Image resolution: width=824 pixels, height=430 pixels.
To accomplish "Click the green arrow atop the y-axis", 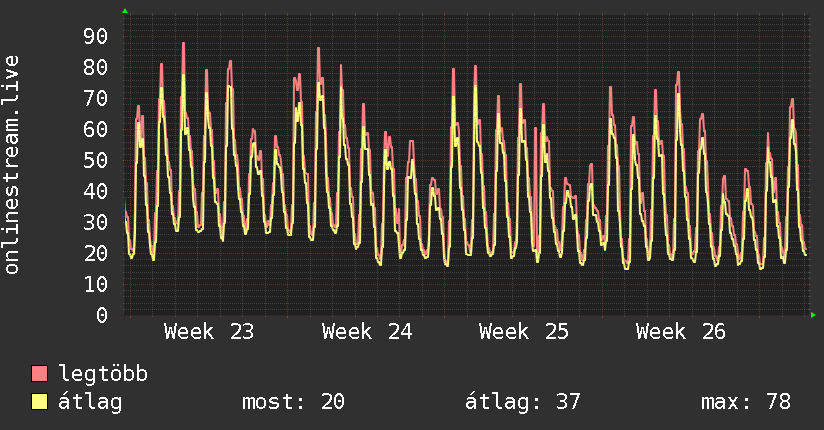I will click(x=125, y=11).
